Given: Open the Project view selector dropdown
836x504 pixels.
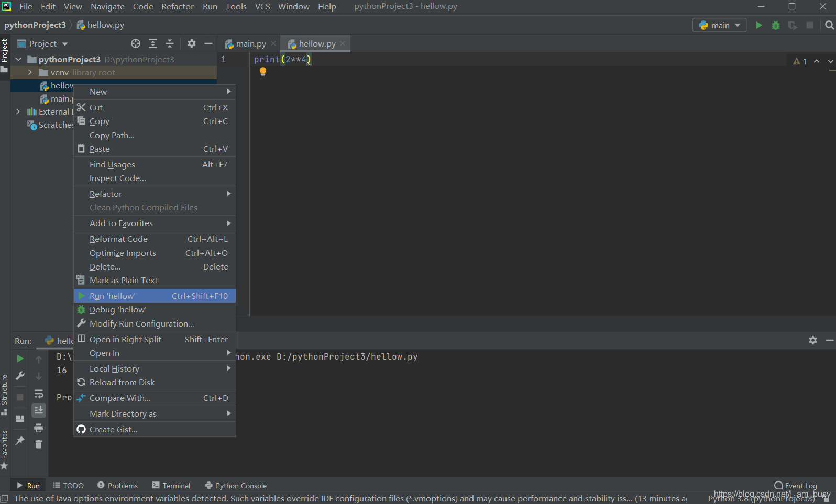Looking at the screenshot, I should (43, 43).
